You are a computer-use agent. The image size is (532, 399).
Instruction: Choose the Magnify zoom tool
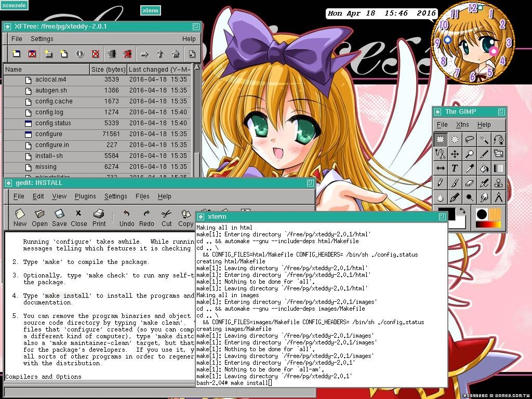click(x=470, y=154)
